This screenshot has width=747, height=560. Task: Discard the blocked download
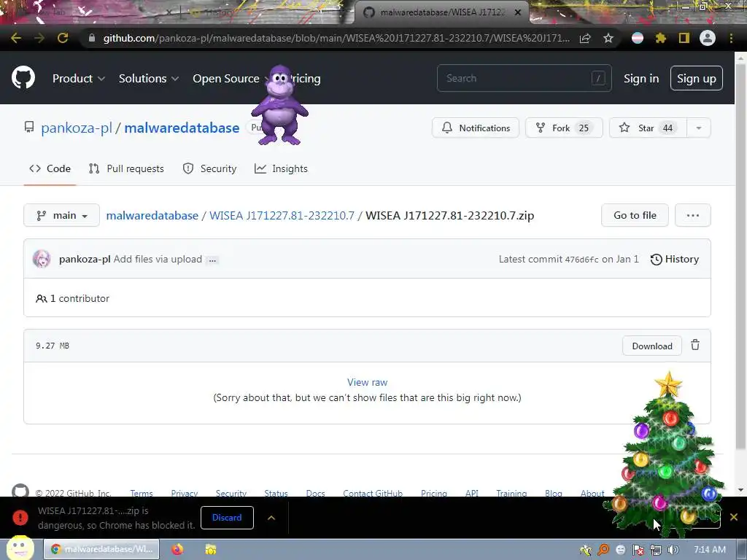click(x=227, y=518)
